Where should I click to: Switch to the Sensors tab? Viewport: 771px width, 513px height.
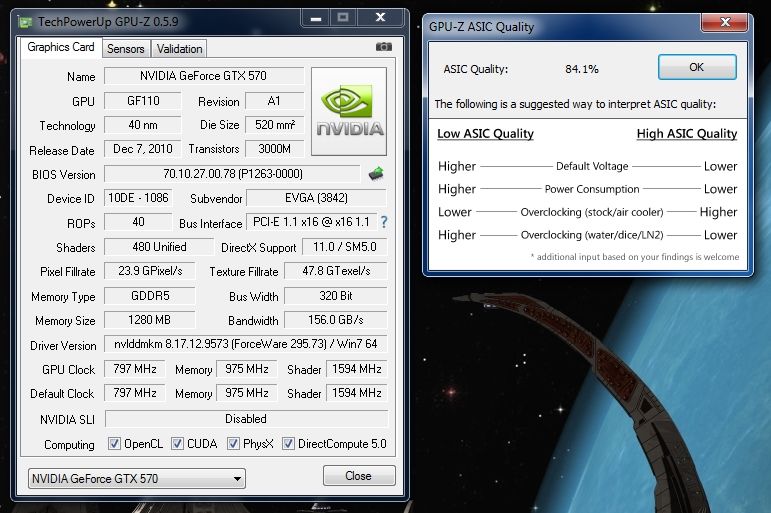[126, 49]
